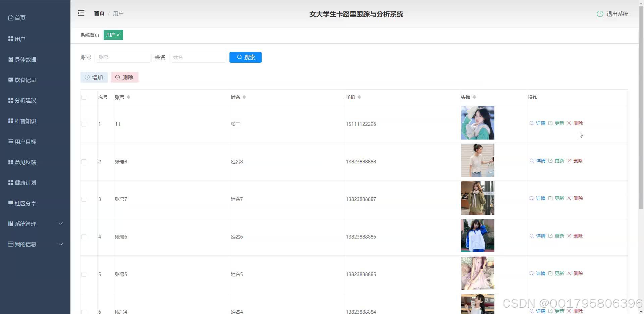Check the checkbox for row 账号4
644x314 pixels.
pos(84,312)
